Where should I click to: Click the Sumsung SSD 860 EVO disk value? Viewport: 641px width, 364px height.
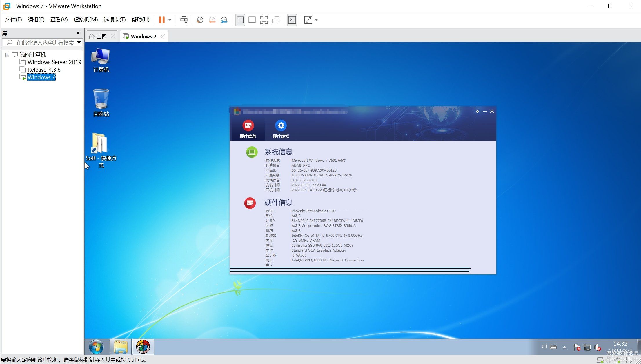(322, 245)
